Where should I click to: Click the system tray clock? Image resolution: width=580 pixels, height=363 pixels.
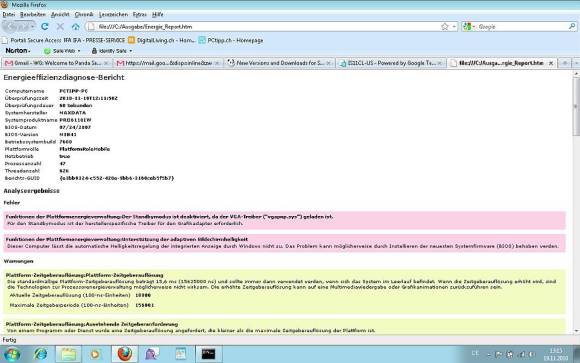click(x=556, y=354)
